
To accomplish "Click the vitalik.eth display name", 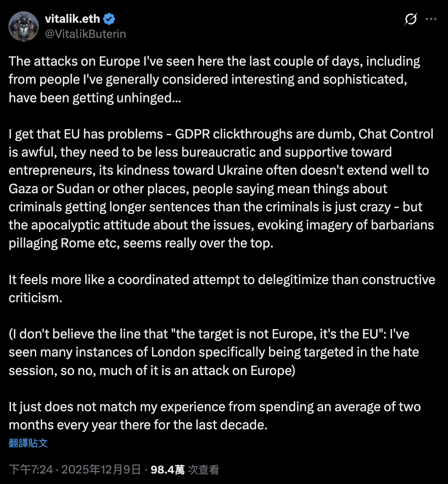I will [x=73, y=19].
